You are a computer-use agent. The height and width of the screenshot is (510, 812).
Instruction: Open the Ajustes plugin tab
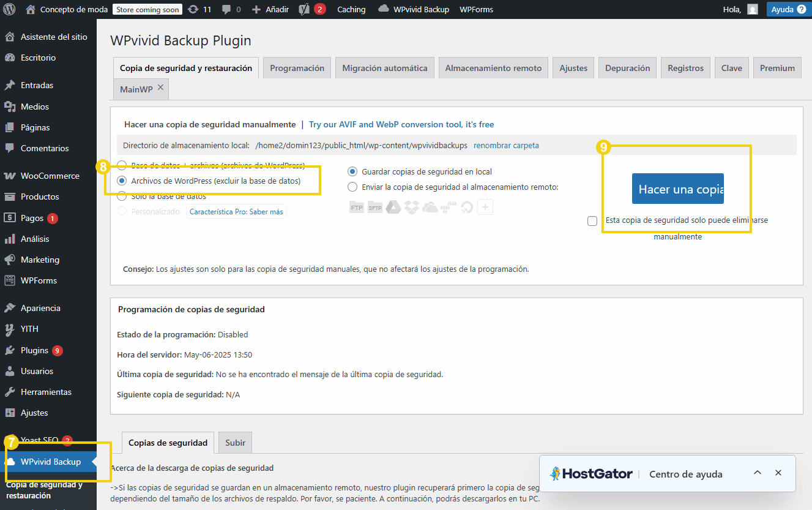pyautogui.click(x=573, y=68)
